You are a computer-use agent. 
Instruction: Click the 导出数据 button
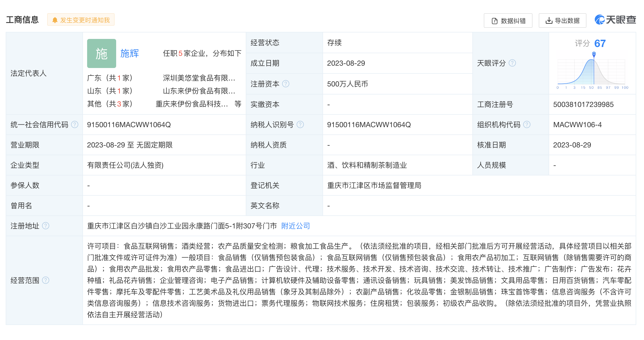pos(562,21)
